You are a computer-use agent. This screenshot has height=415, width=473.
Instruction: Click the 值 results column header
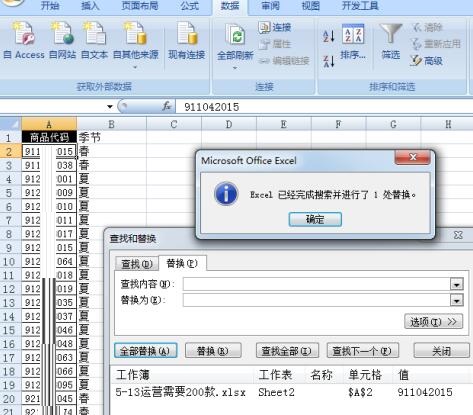pyautogui.click(x=403, y=375)
